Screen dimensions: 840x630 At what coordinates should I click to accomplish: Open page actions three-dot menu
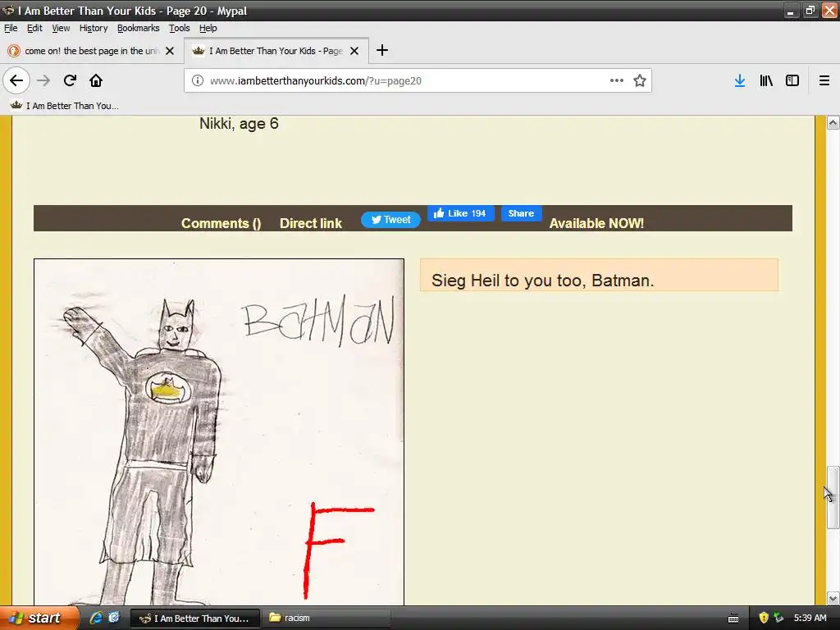[617, 80]
